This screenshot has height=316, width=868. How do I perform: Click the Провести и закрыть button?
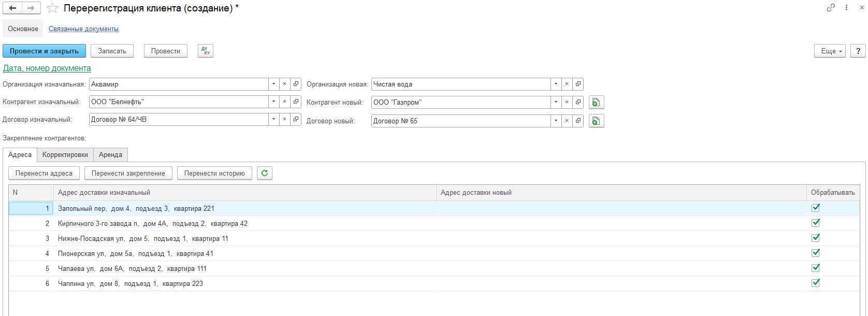(x=44, y=51)
